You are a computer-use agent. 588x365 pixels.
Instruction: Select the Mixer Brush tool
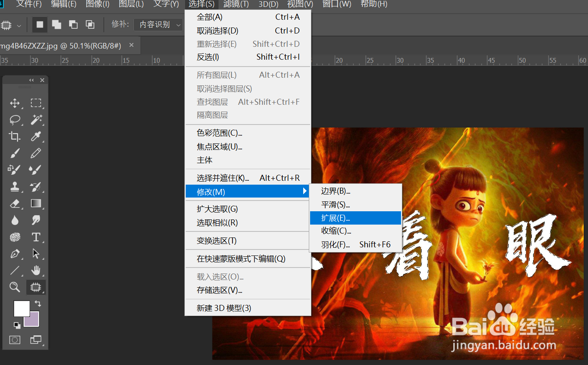pyautogui.click(x=36, y=170)
